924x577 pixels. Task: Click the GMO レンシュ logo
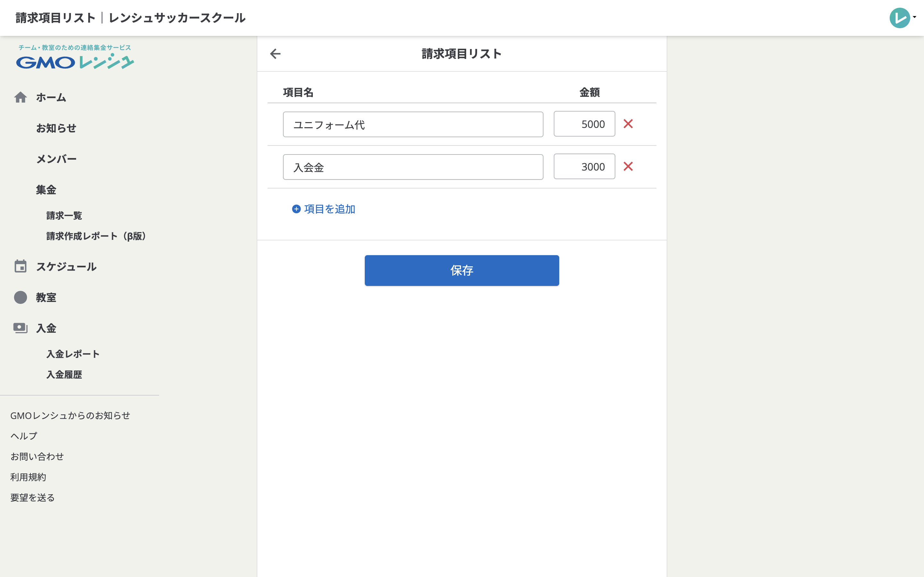pyautogui.click(x=75, y=61)
